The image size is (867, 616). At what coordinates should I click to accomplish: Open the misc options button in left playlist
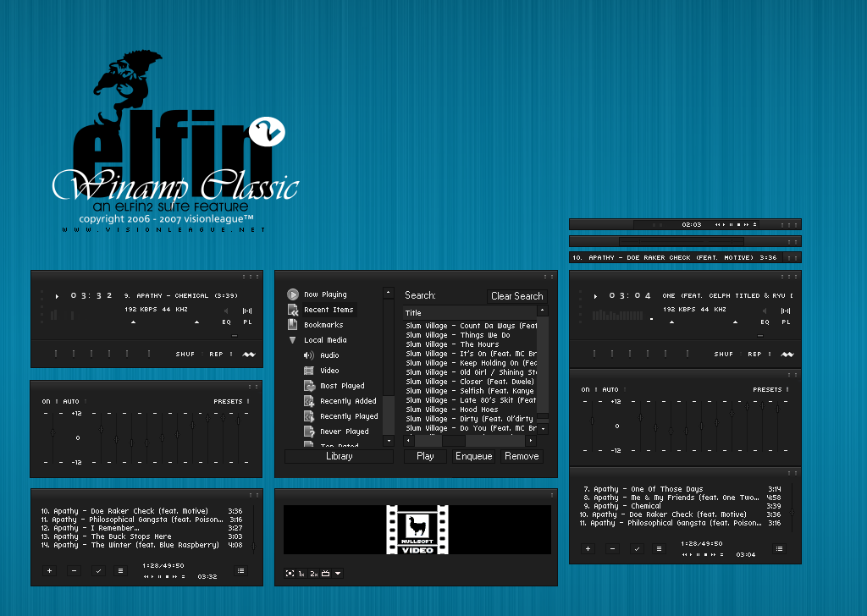pyautogui.click(x=120, y=570)
